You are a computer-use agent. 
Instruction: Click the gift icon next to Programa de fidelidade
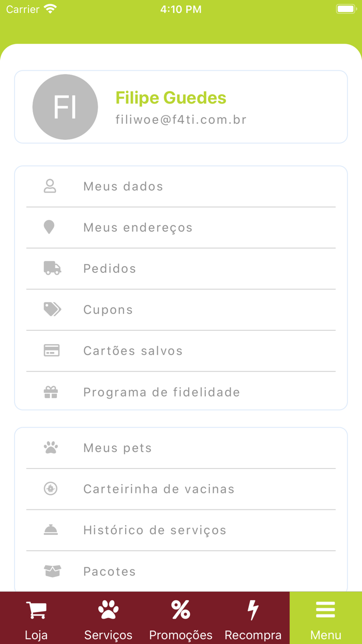tap(50, 392)
